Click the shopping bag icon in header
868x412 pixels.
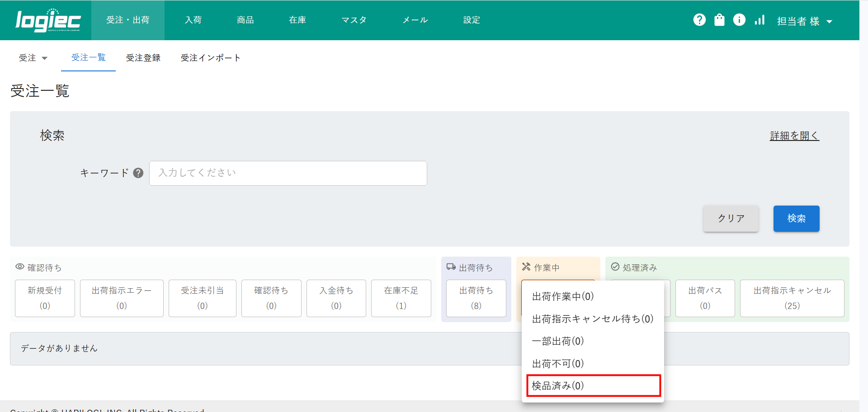[x=719, y=20]
